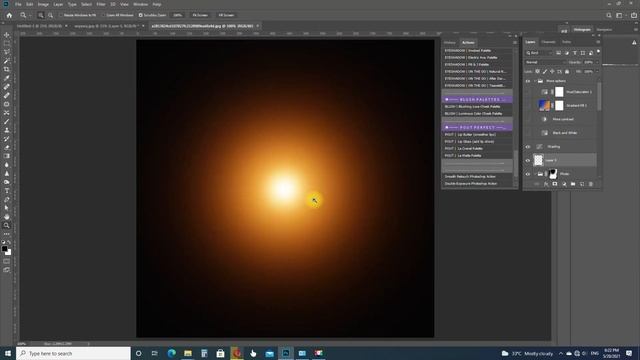Delete layer using trash icon
This screenshot has height=360, width=640.
[x=591, y=184]
